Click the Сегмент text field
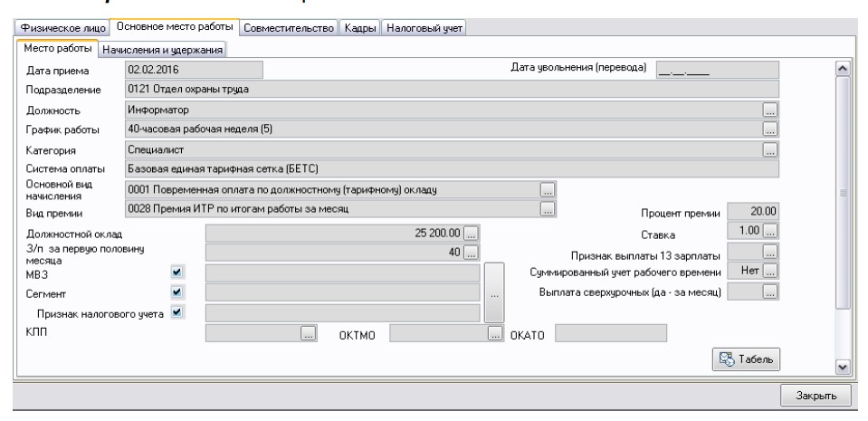The image size is (868, 421). click(343, 292)
